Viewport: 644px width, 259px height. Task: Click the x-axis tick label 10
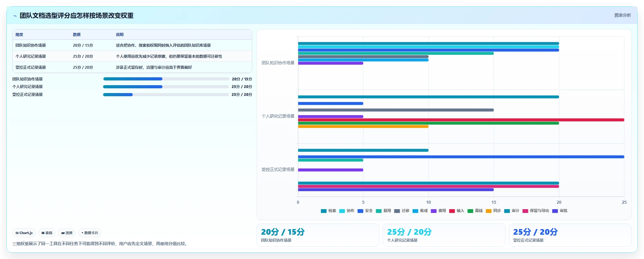[428, 202]
